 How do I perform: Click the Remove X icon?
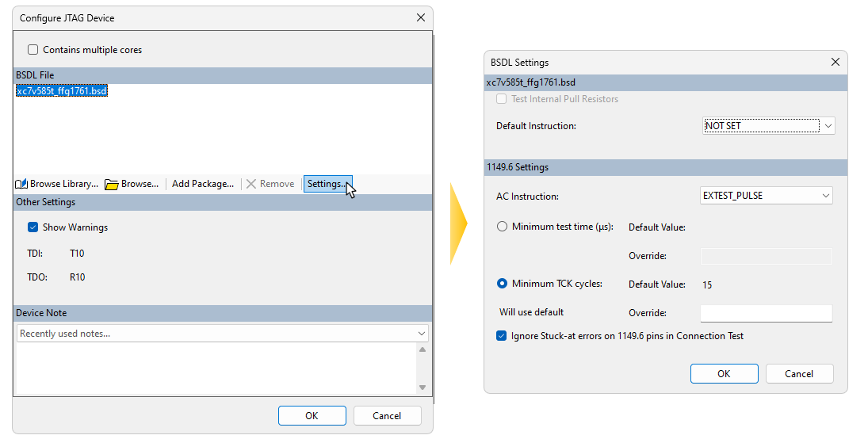[251, 184]
